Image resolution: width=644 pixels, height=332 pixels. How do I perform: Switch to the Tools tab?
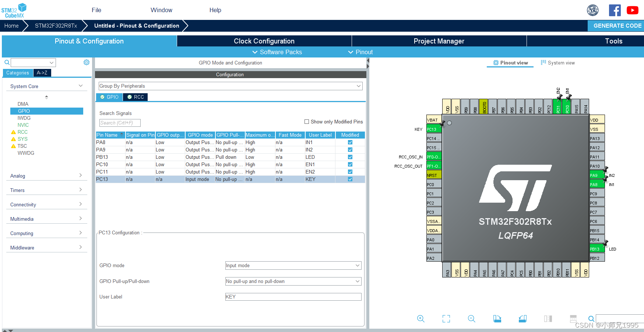(x=614, y=41)
